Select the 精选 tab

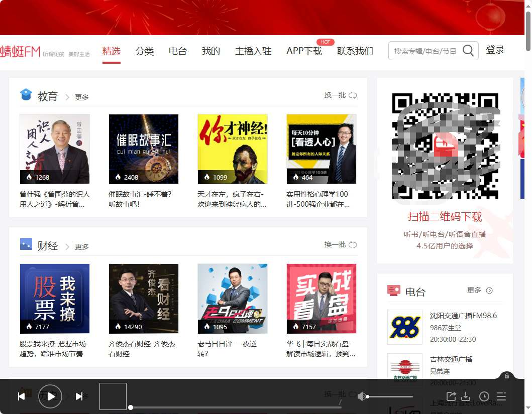[x=112, y=51]
